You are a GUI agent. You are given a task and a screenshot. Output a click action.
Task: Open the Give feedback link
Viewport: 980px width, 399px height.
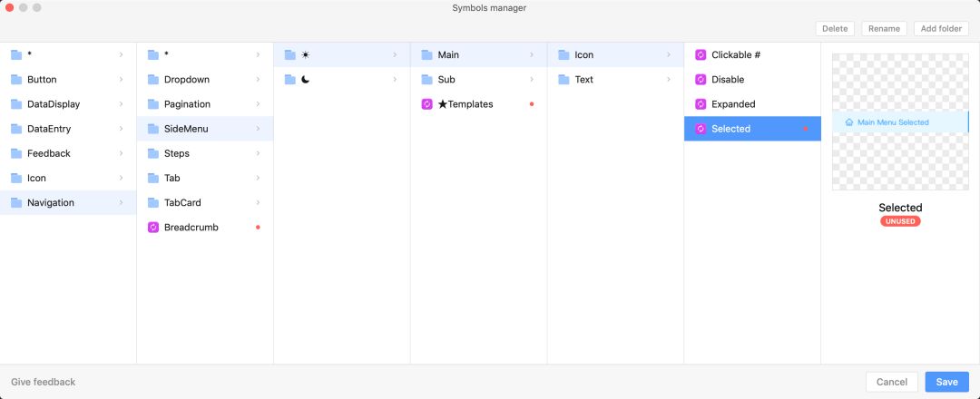[44, 382]
